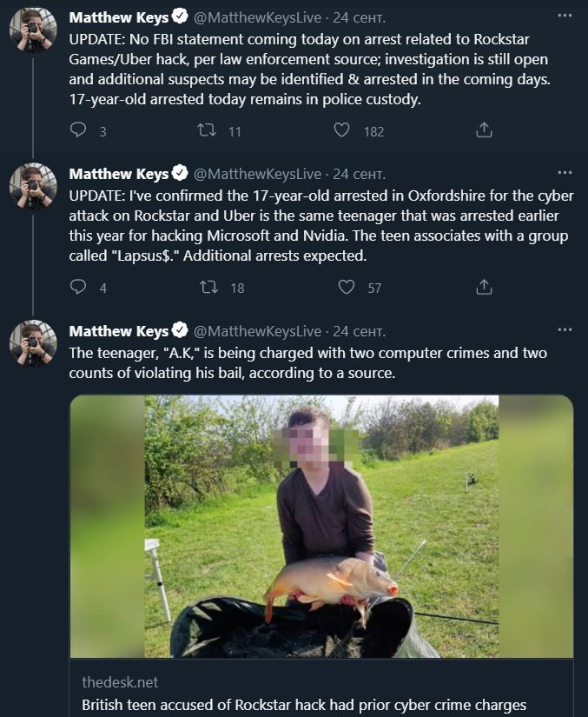This screenshot has width=588, height=717.
Task: Reply to the first FBI statement tweet
Action: (79, 130)
